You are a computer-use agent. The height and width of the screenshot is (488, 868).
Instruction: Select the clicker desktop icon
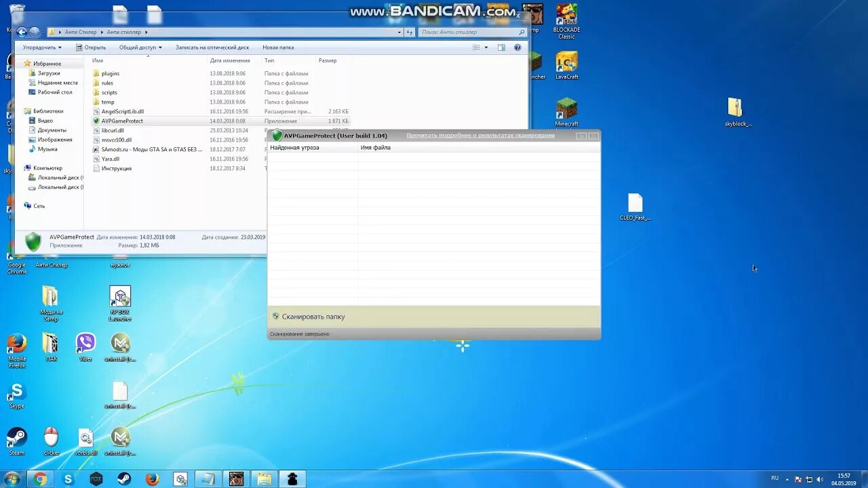click(x=52, y=441)
